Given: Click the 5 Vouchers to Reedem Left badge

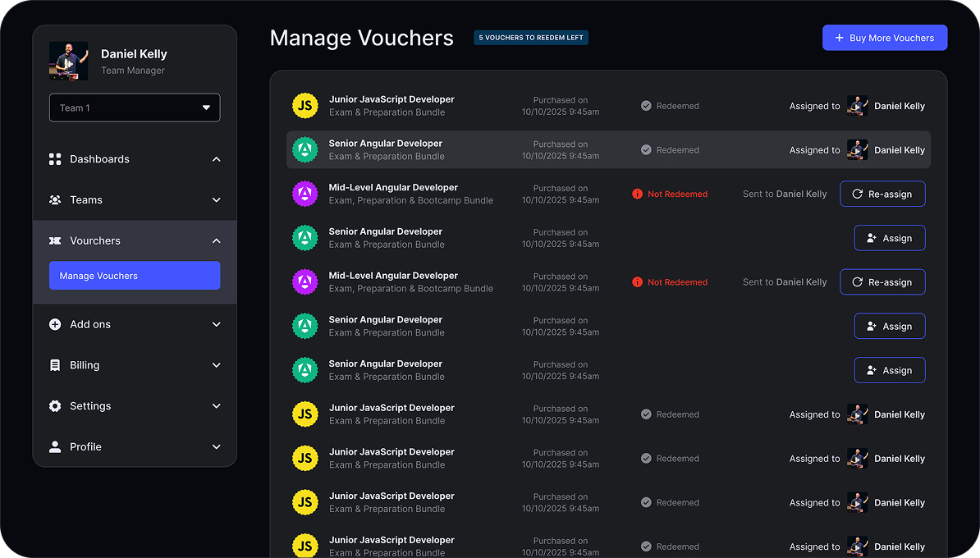Looking at the screenshot, I should pos(530,38).
